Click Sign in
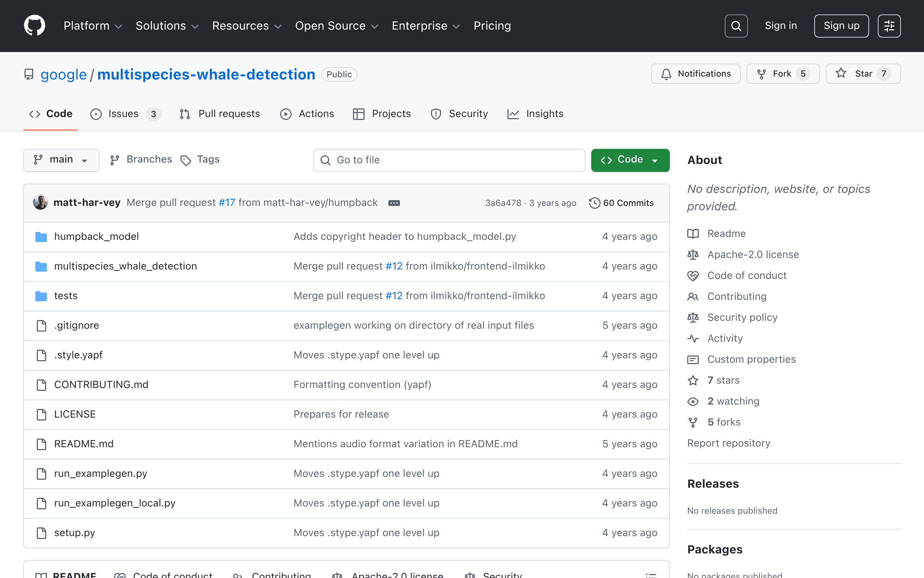The width and height of the screenshot is (924, 578). 781,26
